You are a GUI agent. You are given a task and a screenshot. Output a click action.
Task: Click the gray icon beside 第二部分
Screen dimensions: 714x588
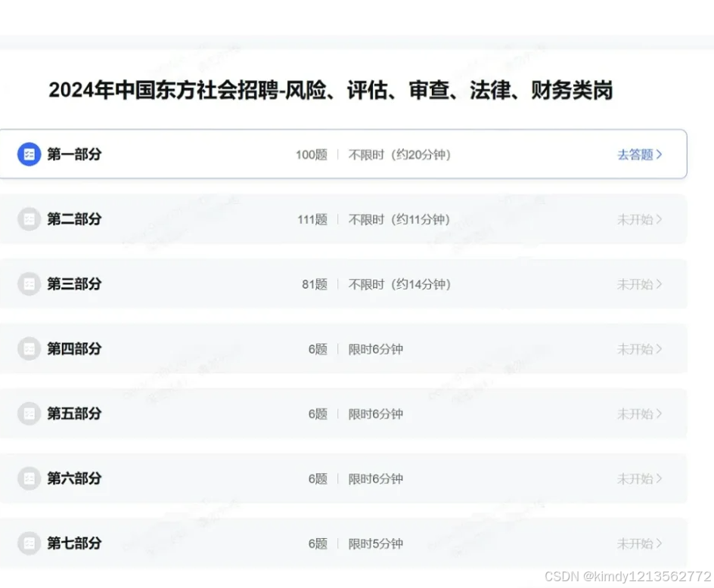tap(29, 219)
